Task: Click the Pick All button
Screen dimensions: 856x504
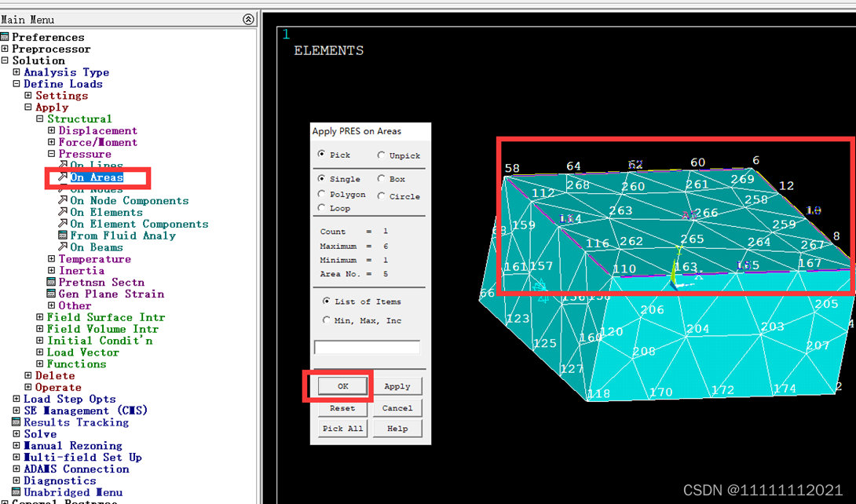Action: point(343,429)
